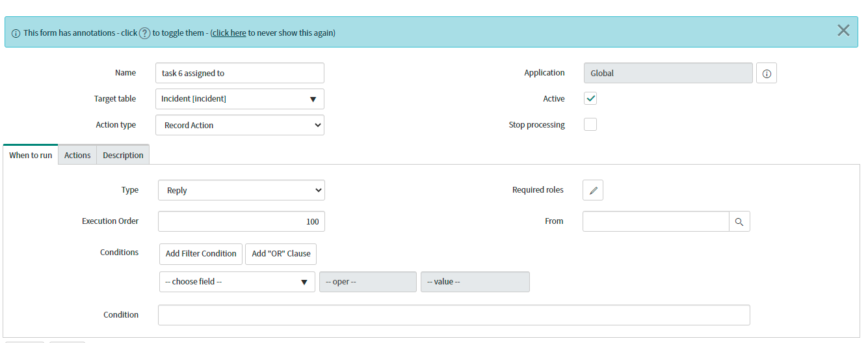
Task: Focus the Execution Order field
Action: (241, 221)
